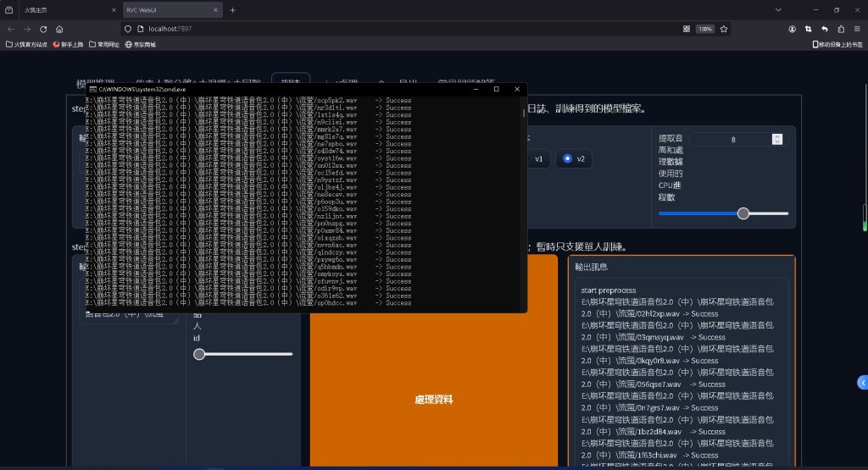868x470 pixels.
Task: Switch to the 火狐主页 tab
Action: (x=66, y=10)
